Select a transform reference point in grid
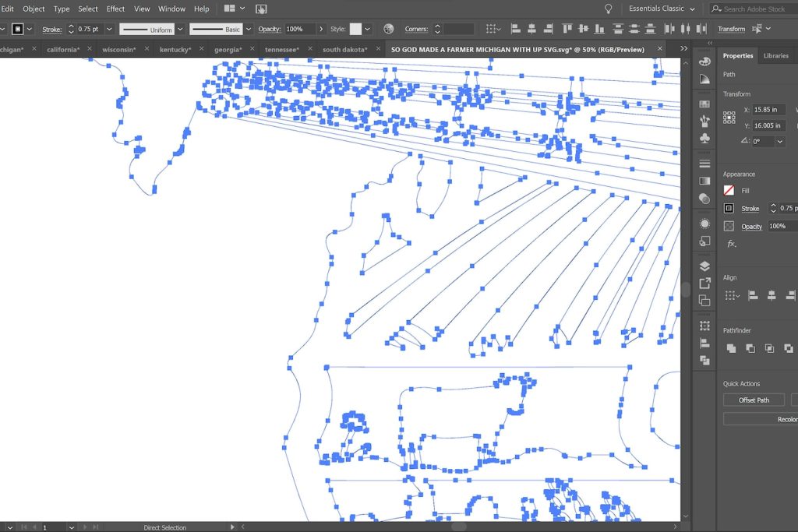 pyautogui.click(x=729, y=118)
